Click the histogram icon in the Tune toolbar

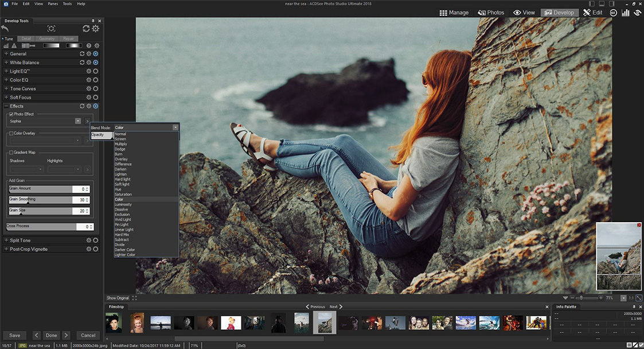point(6,46)
